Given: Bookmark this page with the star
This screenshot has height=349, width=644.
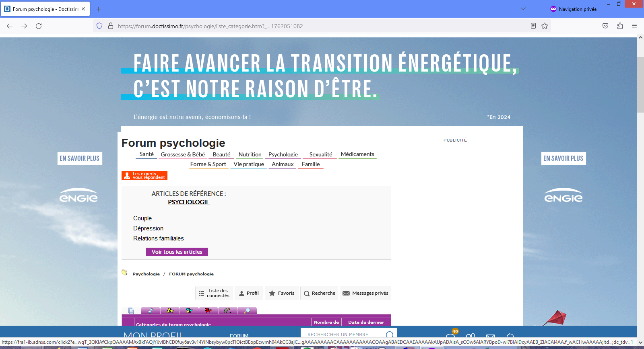Looking at the screenshot, I should [x=545, y=26].
